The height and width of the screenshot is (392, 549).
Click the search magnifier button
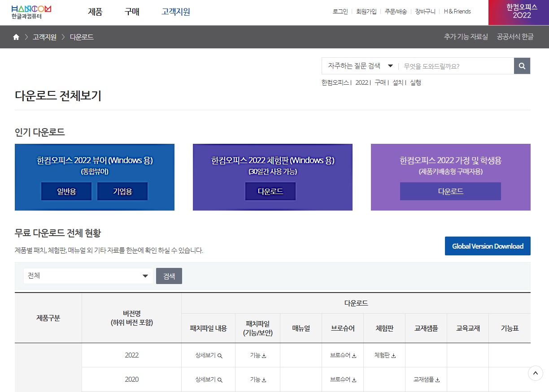click(522, 66)
